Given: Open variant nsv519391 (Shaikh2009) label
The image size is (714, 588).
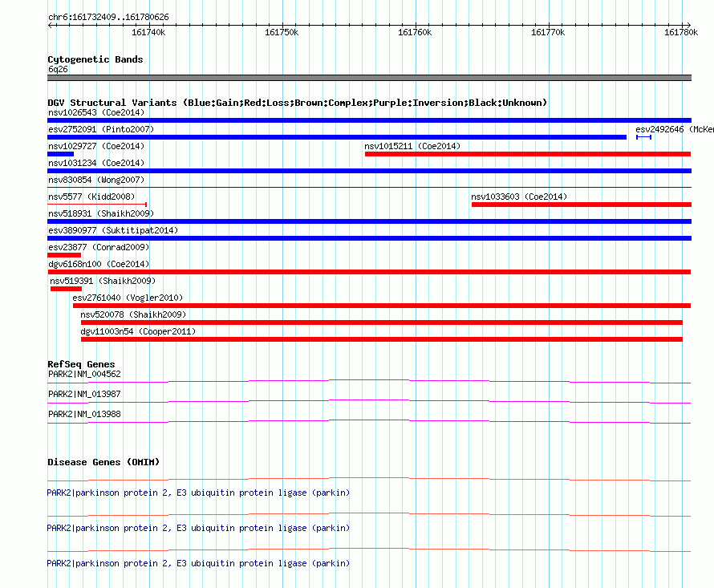Looking at the screenshot, I should 103,281.
